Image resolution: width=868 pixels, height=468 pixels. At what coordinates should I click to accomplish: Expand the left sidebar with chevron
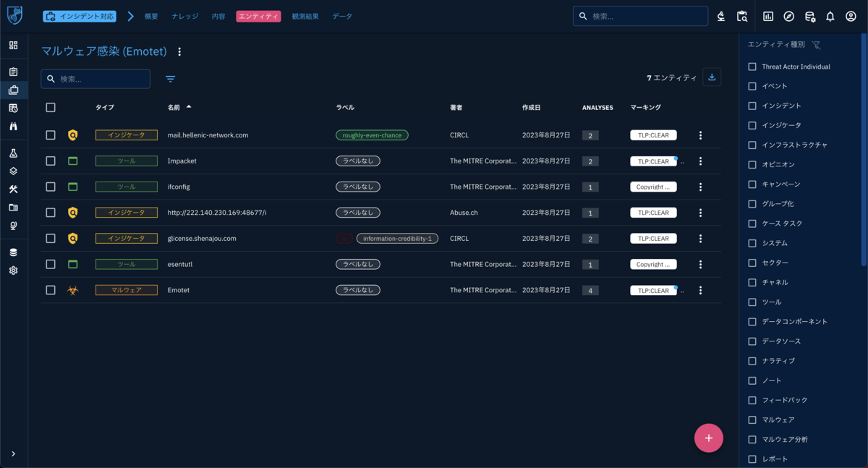13,454
